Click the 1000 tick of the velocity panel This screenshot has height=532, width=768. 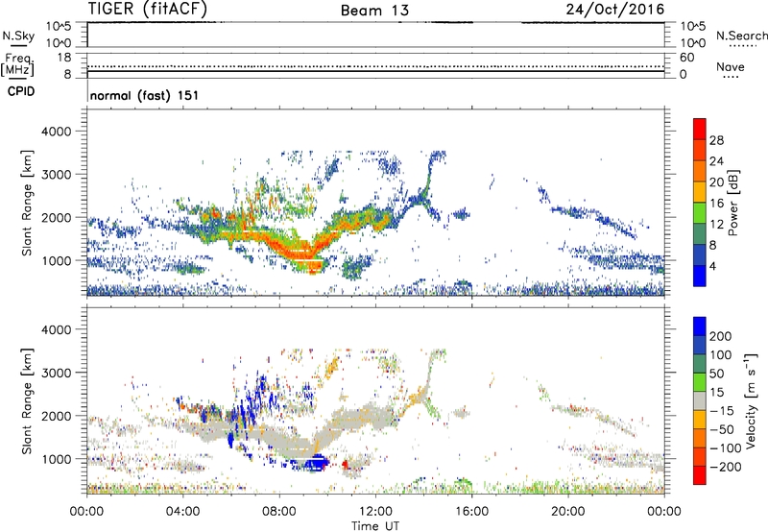pyautogui.click(x=56, y=458)
